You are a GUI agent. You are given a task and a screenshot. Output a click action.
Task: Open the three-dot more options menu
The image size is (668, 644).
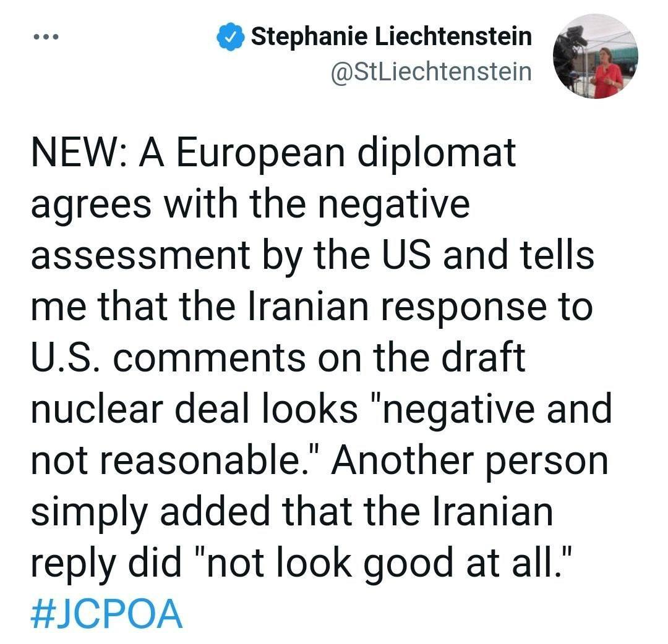(46, 37)
